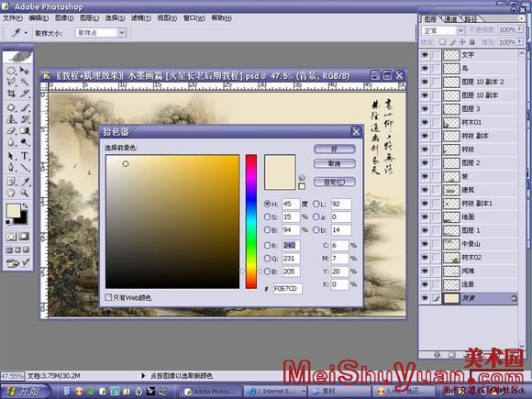Image resolution: width=532 pixels, height=399 pixels.
Task: Select the Dodge tool
Action: click(x=24, y=142)
